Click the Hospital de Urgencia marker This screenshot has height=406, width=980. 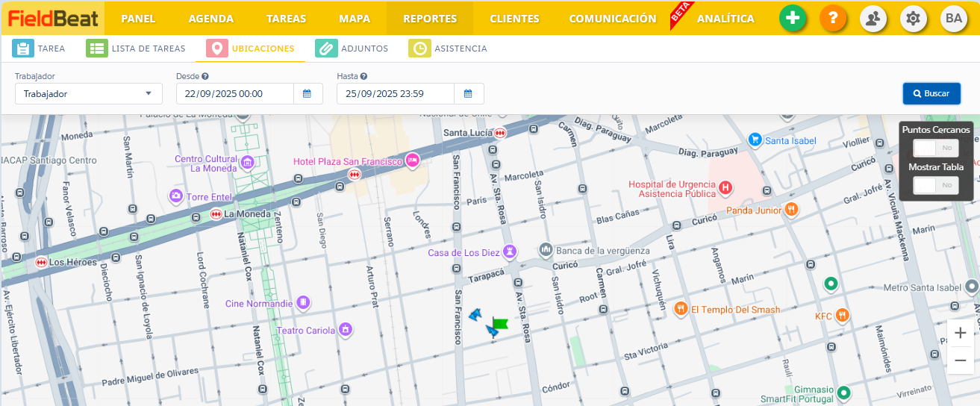[x=725, y=187]
